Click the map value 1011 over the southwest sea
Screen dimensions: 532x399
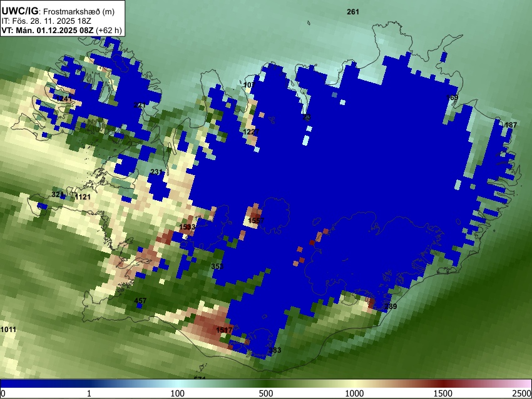click(8, 330)
